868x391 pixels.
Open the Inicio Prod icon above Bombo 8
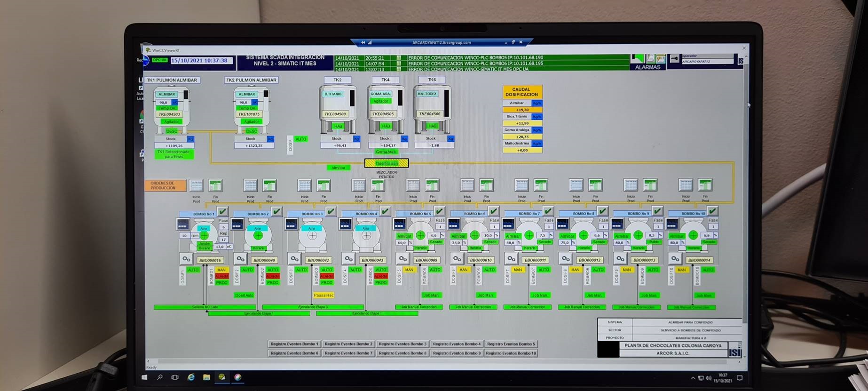point(576,185)
